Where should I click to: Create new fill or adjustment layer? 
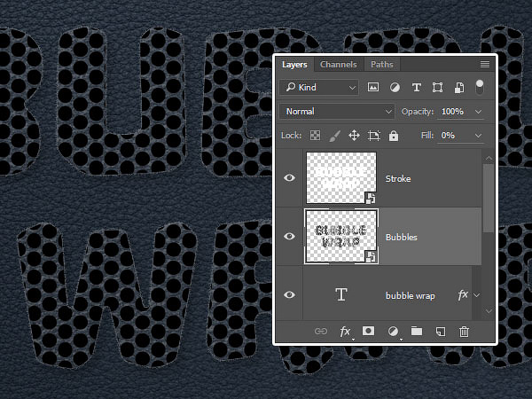(x=393, y=332)
